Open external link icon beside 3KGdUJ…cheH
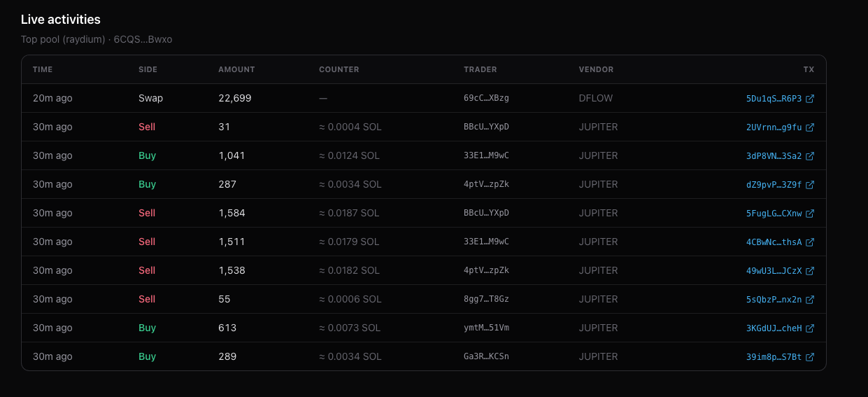This screenshot has width=868, height=397. 810,328
